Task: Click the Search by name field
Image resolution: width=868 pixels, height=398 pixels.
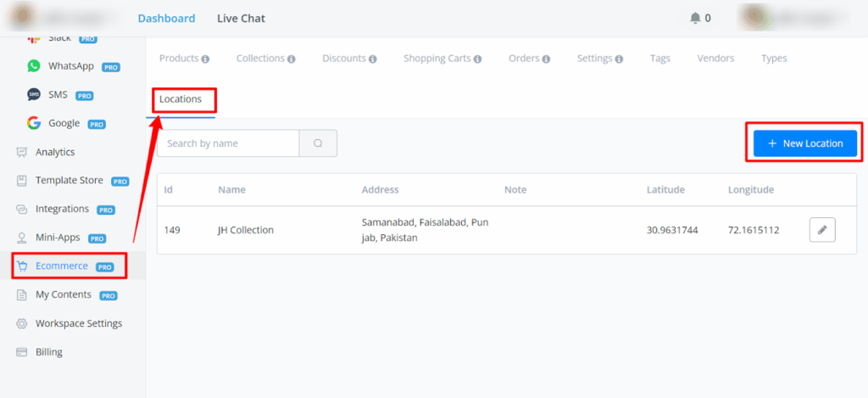Action: (228, 143)
